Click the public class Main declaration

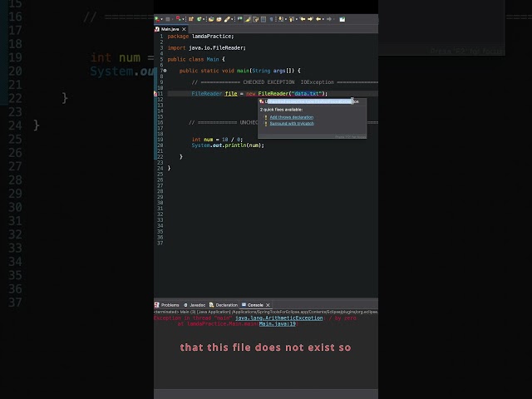[x=196, y=59]
